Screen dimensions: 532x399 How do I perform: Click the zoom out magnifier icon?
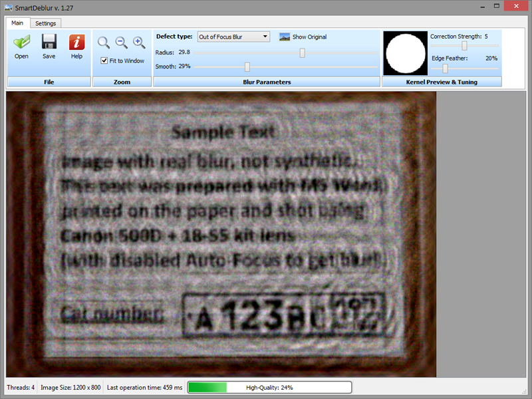coord(121,43)
